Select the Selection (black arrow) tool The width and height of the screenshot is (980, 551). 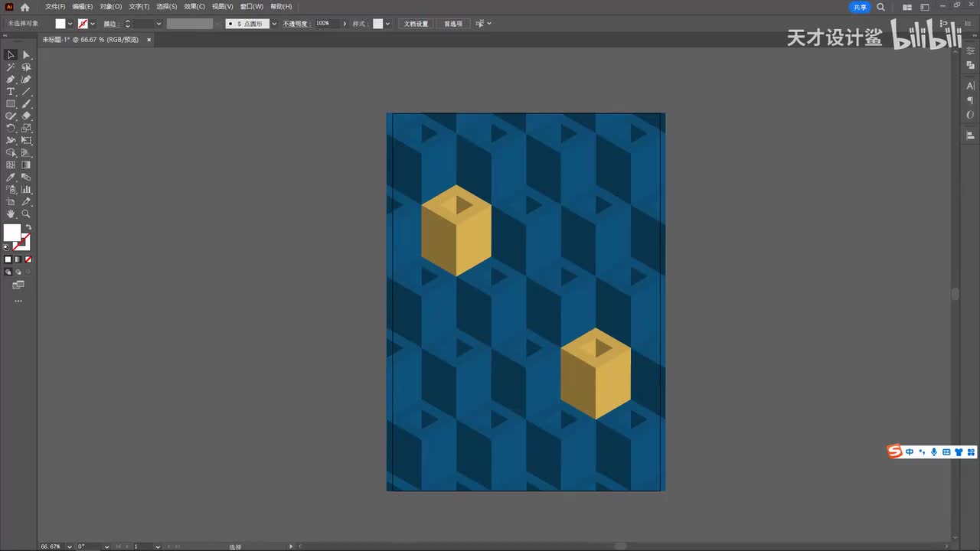tap(11, 54)
